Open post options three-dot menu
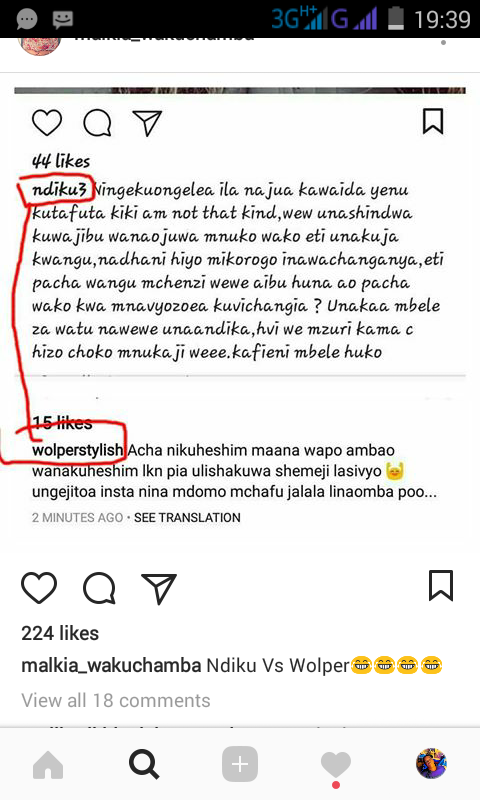Viewport: 480px width, 800px height. click(443, 42)
